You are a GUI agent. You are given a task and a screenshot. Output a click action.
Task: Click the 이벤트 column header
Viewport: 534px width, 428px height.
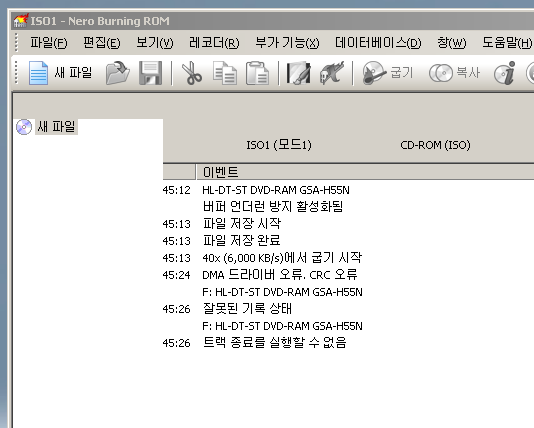(x=365, y=172)
